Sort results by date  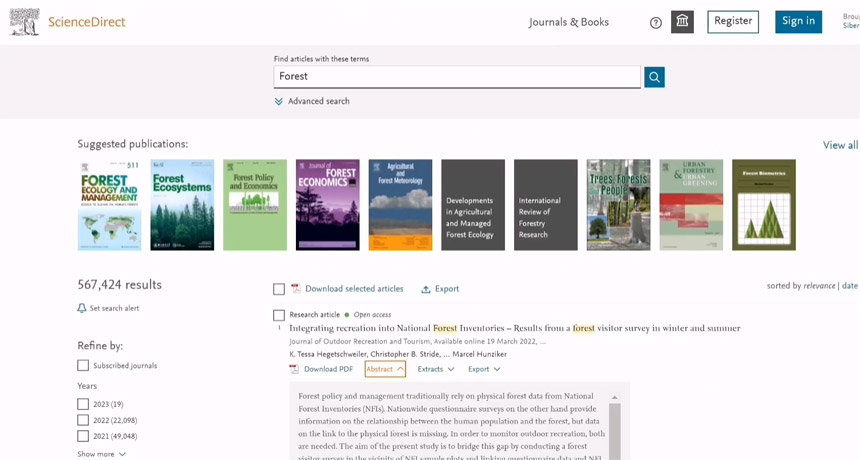tap(850, 286)
